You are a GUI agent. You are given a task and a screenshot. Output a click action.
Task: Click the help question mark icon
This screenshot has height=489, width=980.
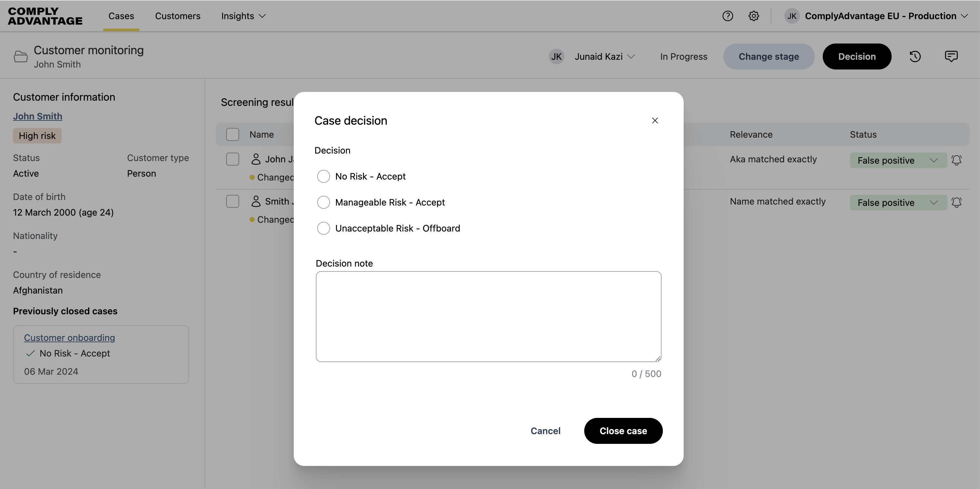[728, 16]
